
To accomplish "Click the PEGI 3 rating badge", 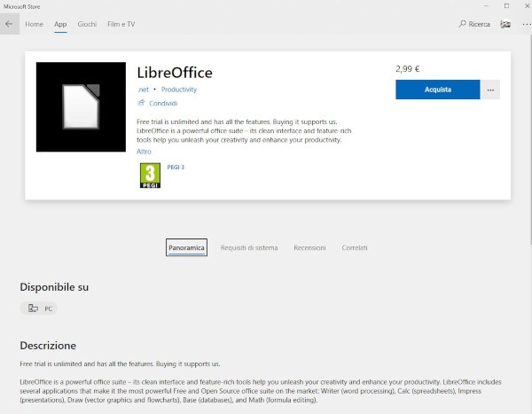I will click(x=150, y=176).
